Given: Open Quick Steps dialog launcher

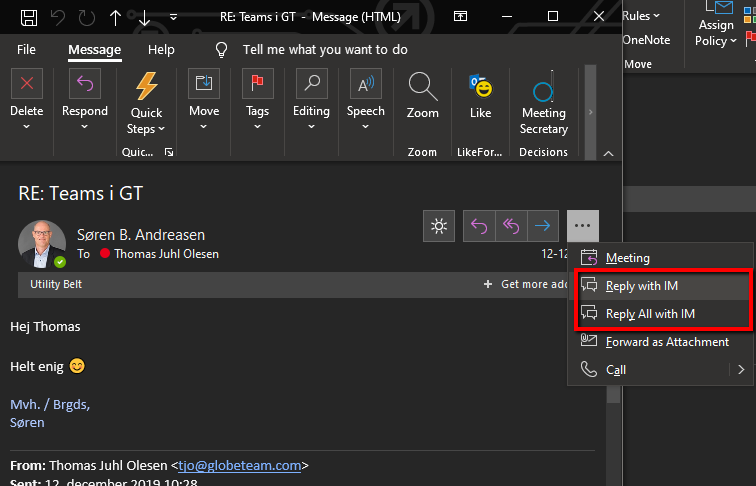Looking at the screenshot, I should point(169,152).
